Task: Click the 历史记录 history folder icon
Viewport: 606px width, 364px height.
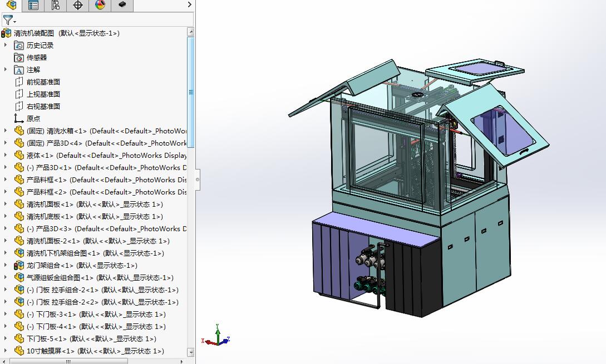Action: pyautogui.click(x=19, y=46)
